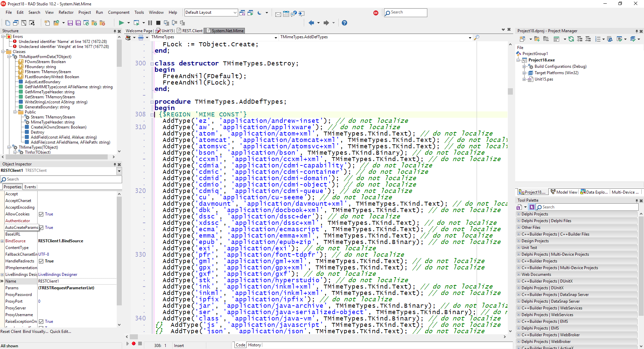Collapse the Project18.exe tree node
The height and width of the screenshot is (349, 644).
tap(518, 60)
